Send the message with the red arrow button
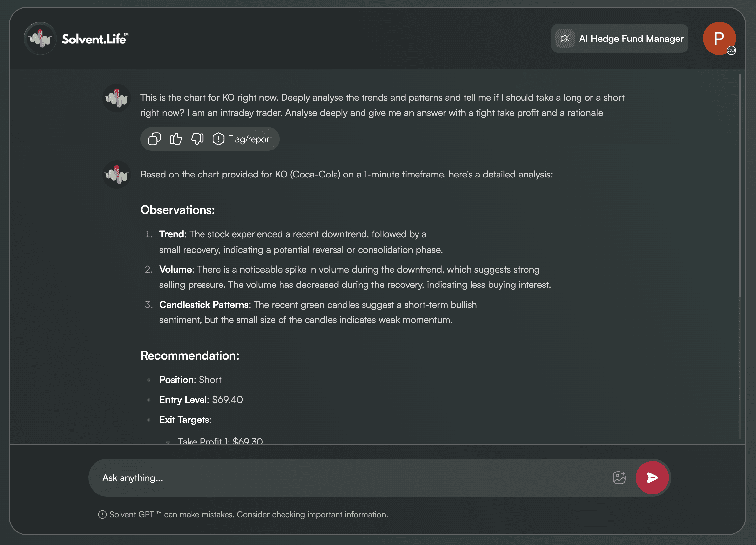 pyautogui.click(x=652, y=477)
